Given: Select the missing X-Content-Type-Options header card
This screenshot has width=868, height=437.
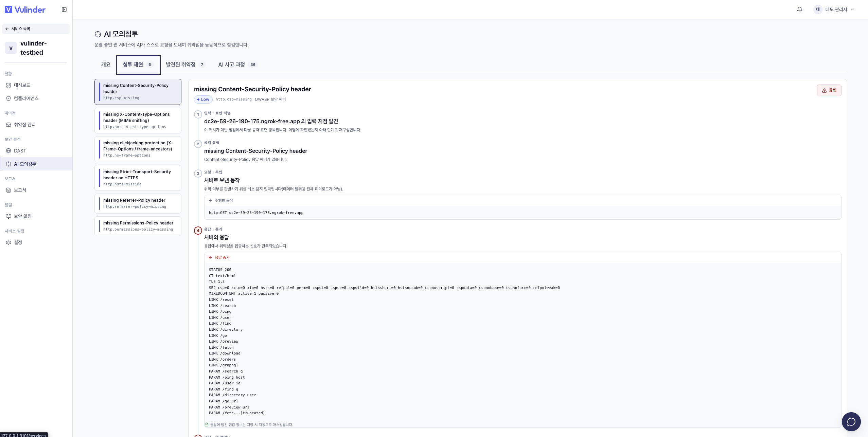Looking at the screenshot, I should pos(138,121).
